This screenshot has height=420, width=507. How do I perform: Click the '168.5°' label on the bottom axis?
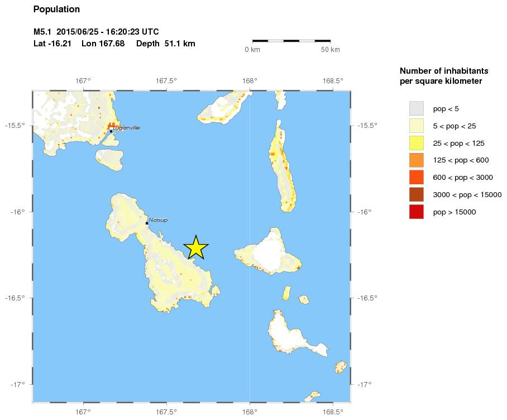[333, 412]
